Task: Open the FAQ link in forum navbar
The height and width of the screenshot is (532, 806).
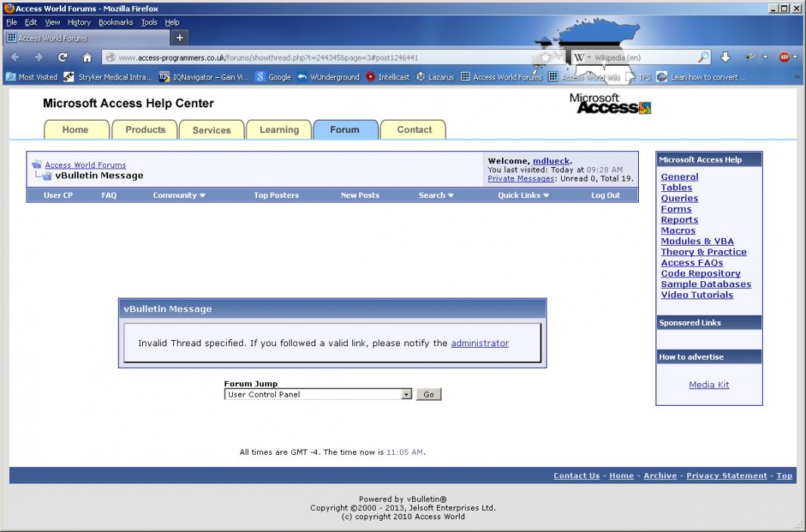Action: [109, 195]
